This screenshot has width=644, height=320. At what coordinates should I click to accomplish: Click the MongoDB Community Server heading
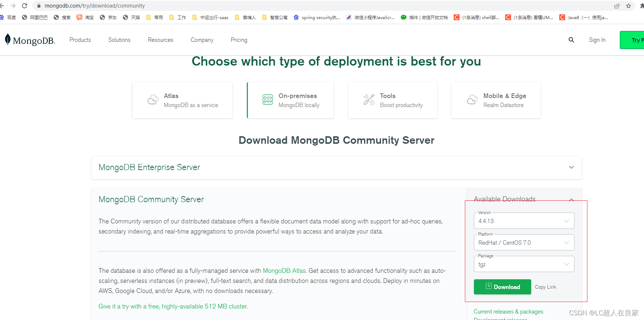tap(151, 199)
